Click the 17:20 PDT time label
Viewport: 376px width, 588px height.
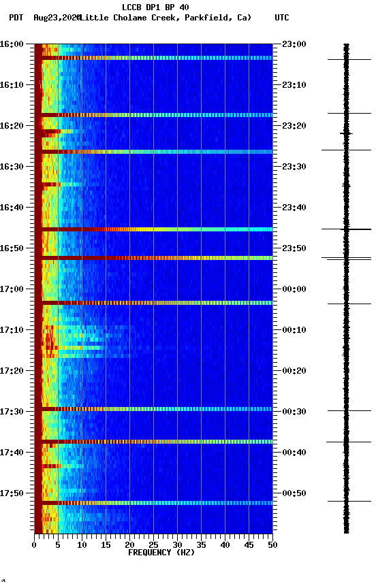[12, 372]
